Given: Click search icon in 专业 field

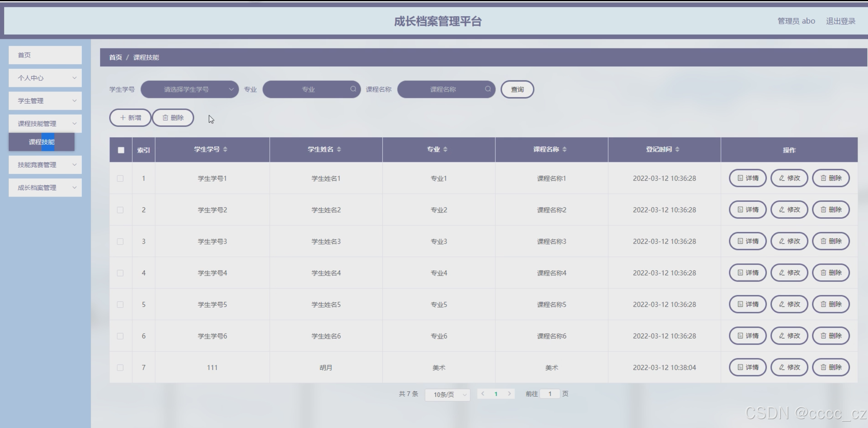Looking at the screenshot, I should [x=353, y=89].
